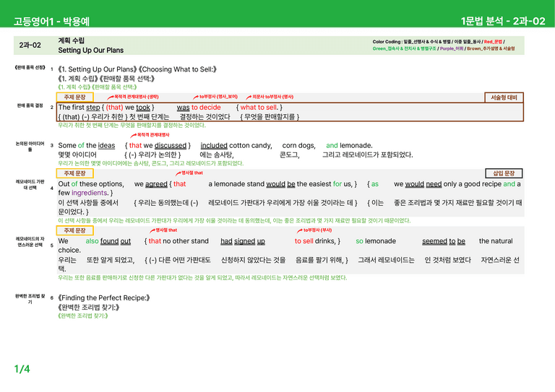Click the 삽입 문장 label box
Viewport: 555px width, 392px height.
point(504,173)
